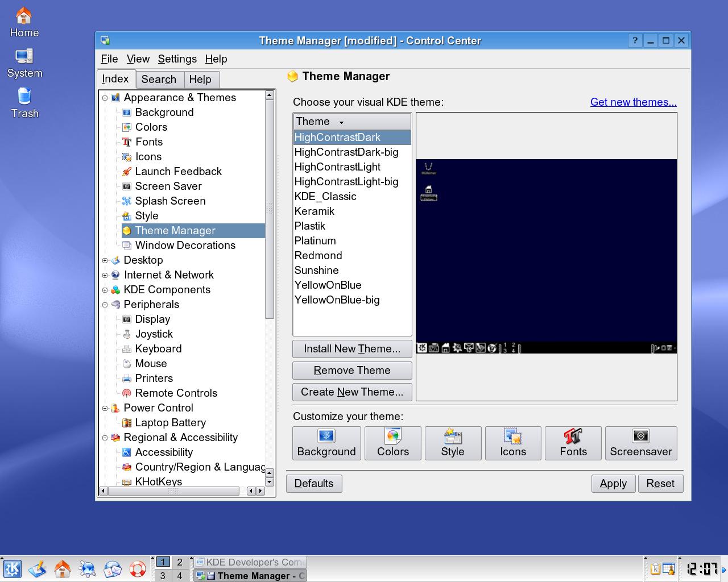Switch to the Search tab
Screen dimensions: 728x582
tap(159, 80)
